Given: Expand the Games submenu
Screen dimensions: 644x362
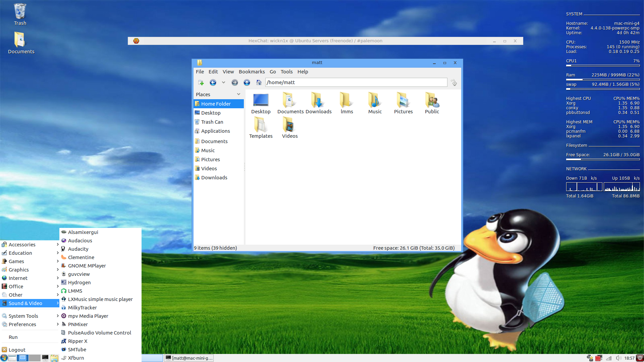Looking at the screenshot, I should tap(30, 261).
